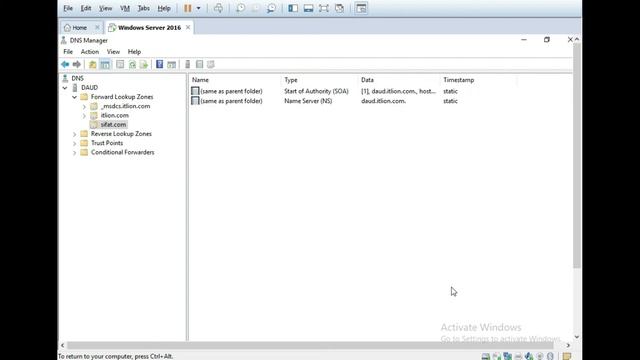This screenshot has height=360, width=640.
Task: Open the snapshot manager icon
Action: point(271,8)
